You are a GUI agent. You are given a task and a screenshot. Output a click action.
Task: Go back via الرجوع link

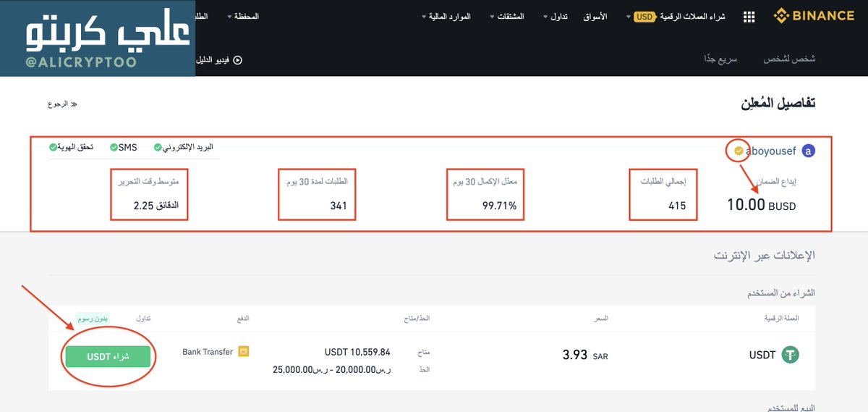click(63, 104)
